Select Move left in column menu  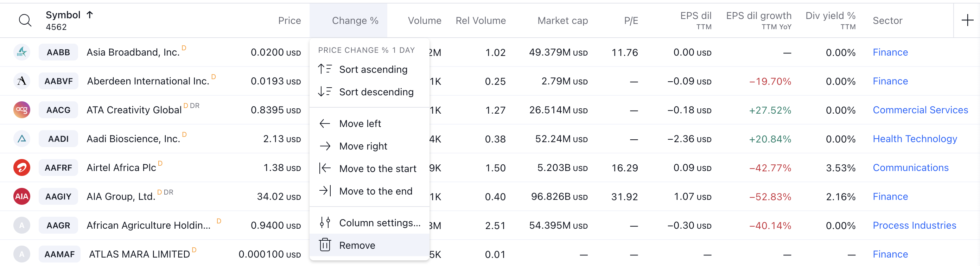click(359, 124)
